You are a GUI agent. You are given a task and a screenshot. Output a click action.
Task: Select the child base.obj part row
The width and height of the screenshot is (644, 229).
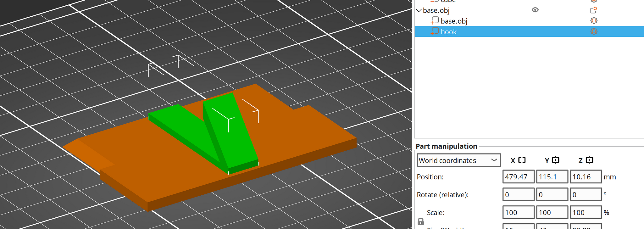pos(529,21)
